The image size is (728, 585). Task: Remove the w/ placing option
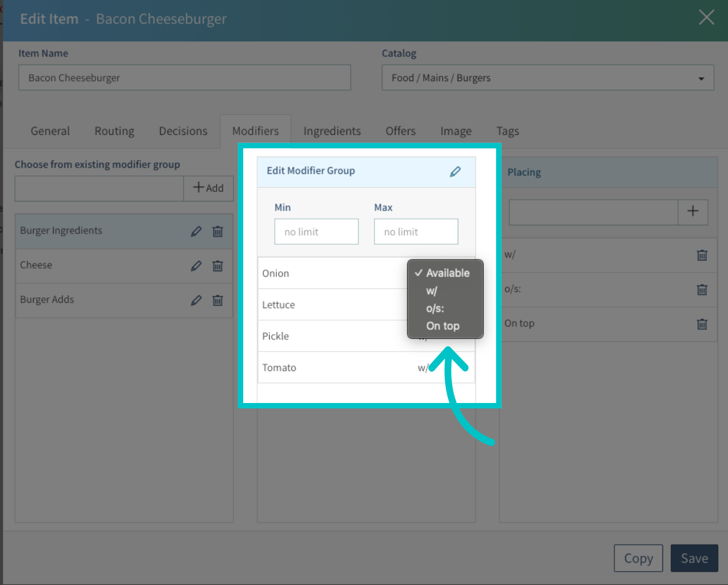coord(701,255)
